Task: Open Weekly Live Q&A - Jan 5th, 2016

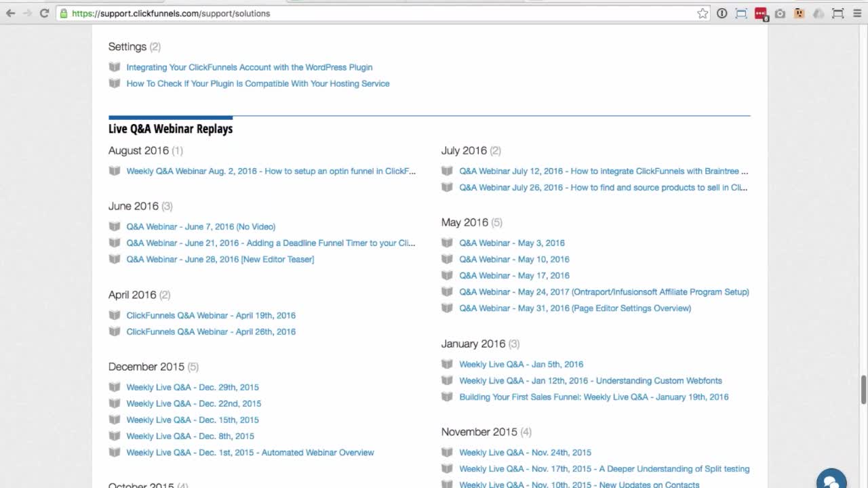Action: [521, 364]
